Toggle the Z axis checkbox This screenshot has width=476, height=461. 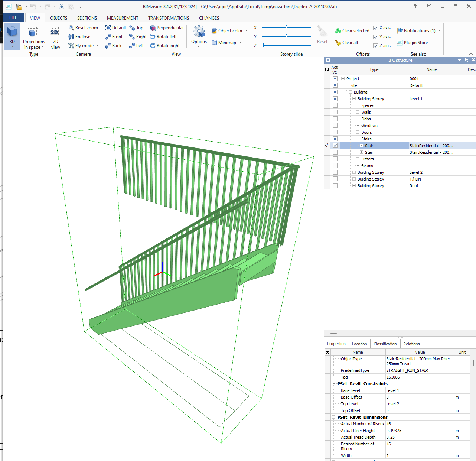[x=376, y=46]
